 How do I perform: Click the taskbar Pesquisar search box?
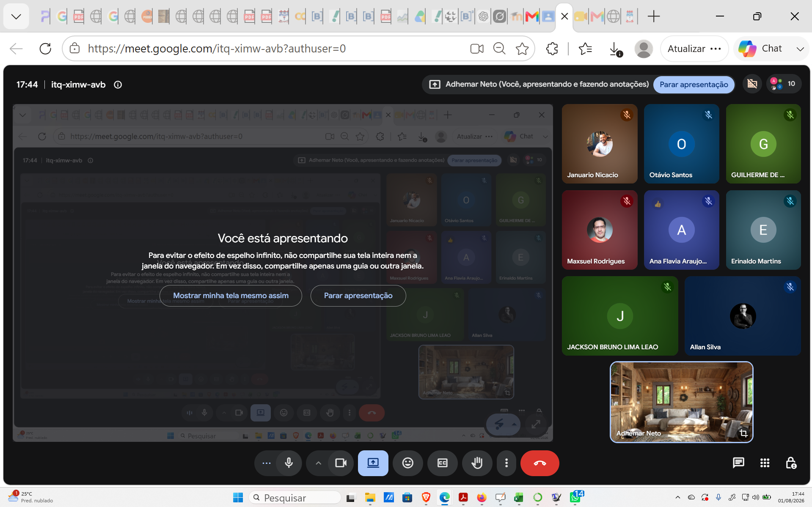click(x=295, y=498)
